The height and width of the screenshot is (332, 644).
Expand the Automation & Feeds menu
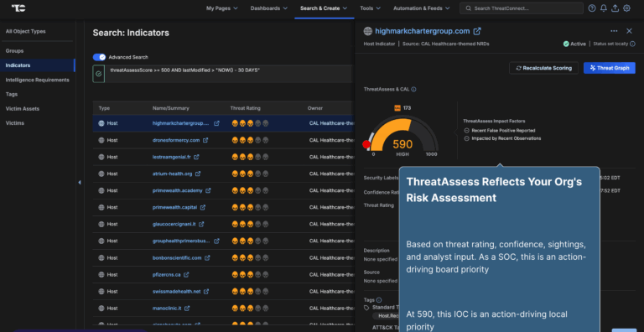(422, 8)
